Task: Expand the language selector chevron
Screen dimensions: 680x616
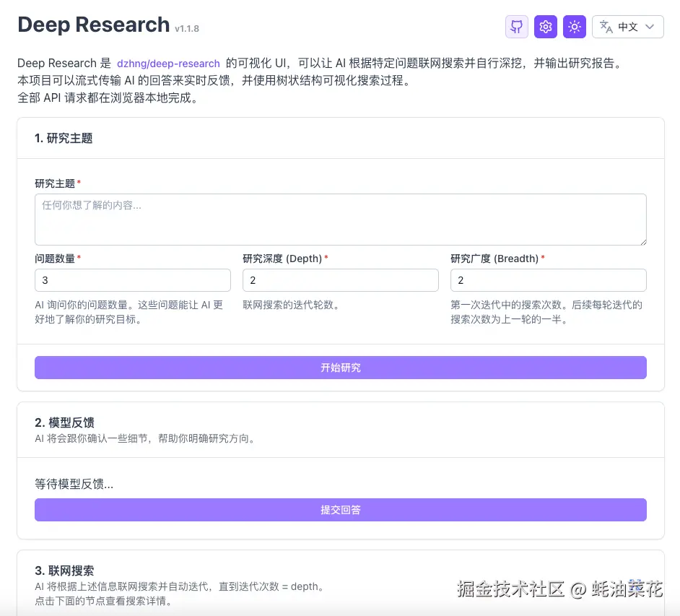Action: 650,26
